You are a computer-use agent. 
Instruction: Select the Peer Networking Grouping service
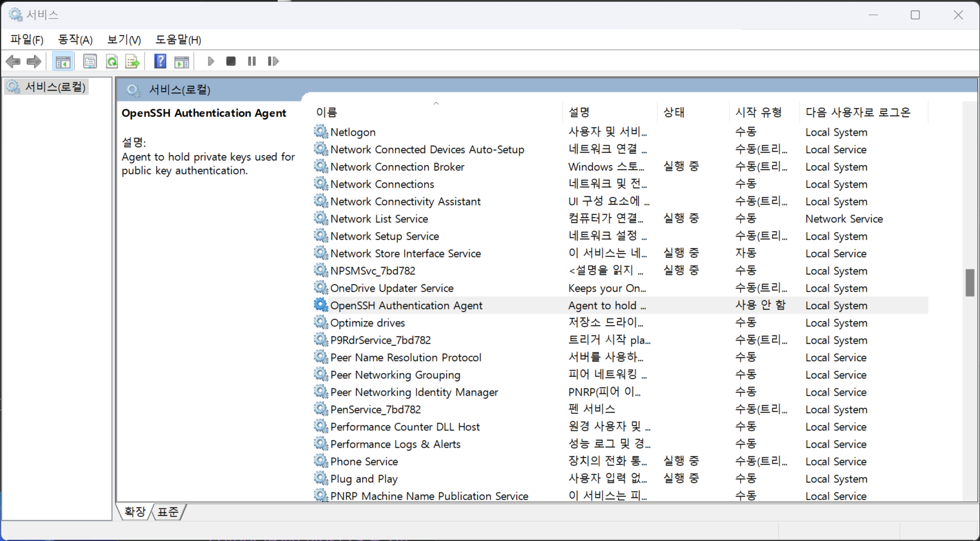pyautogui.click(x=620, y=374)
